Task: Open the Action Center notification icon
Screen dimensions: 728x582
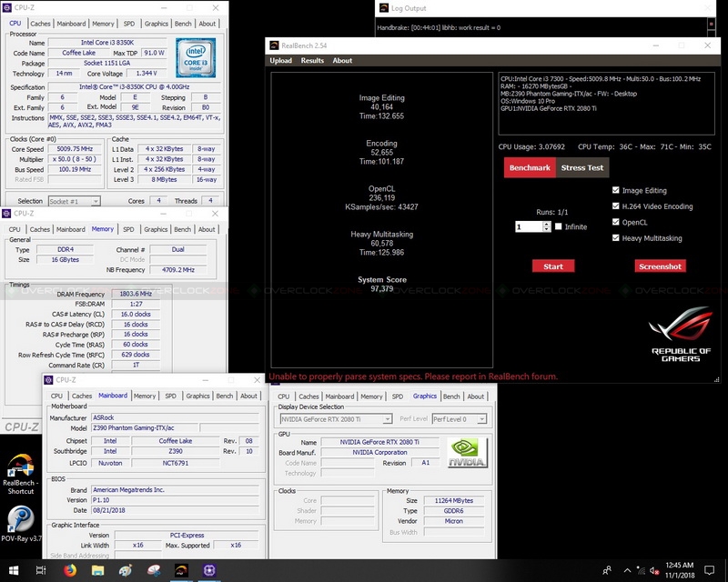Action: point(710,570)
